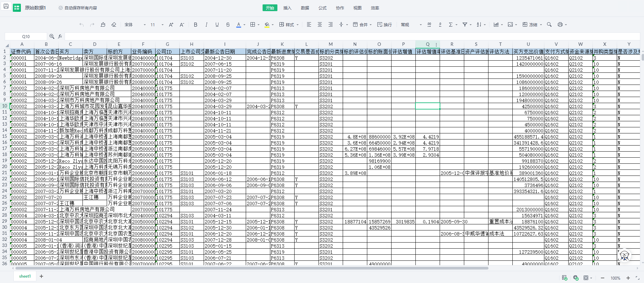The height and width of the screenshot is (283, 644).
Task: Open the 常规 number format dropdown
Action: pyautogui.click(x=411, y=25)
